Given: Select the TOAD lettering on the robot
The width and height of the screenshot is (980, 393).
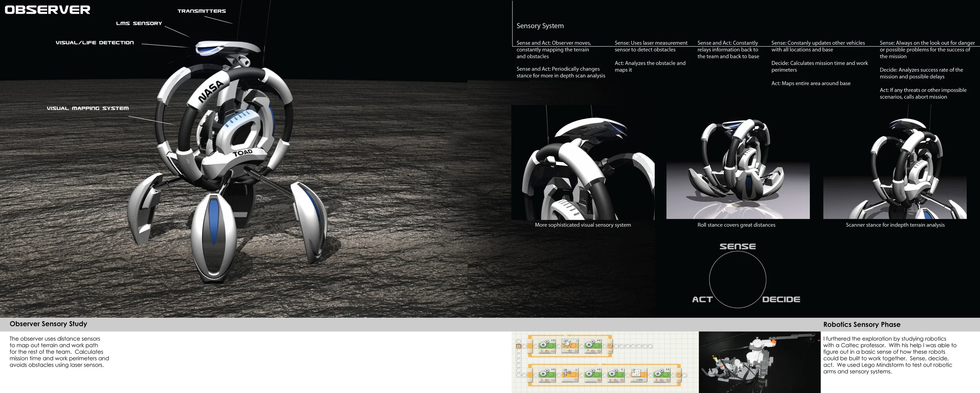Looking at the screenshot, I should (x=243, y=153).
